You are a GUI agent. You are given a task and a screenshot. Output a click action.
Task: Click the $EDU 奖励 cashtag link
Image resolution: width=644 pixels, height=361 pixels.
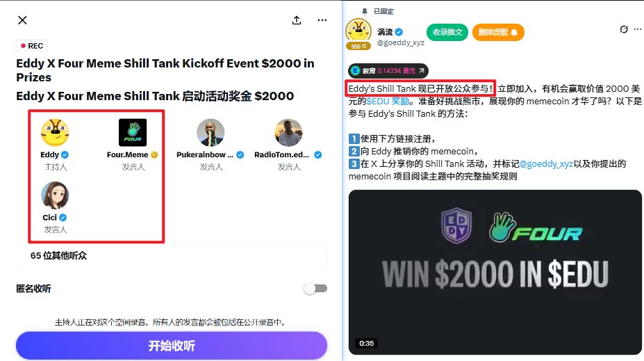388,101
